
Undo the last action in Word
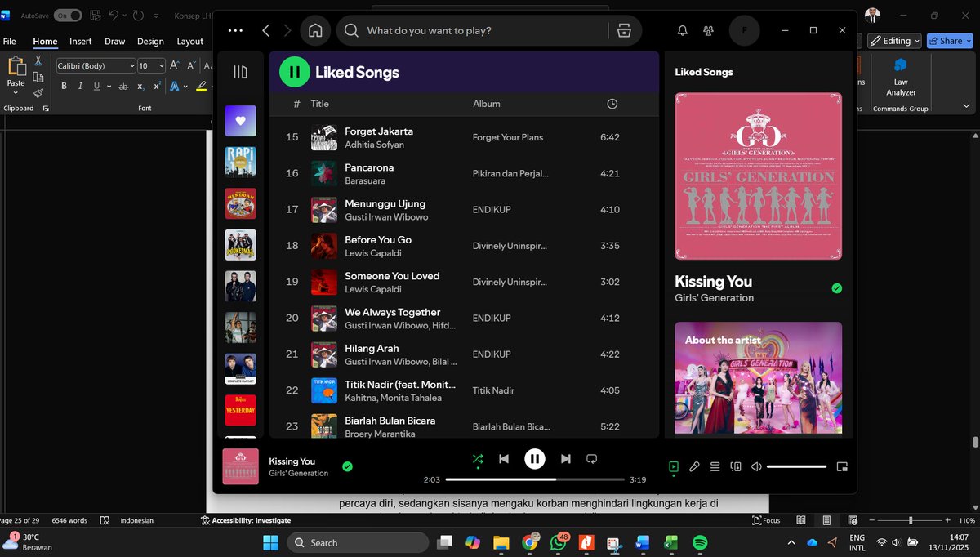pos(113,16)
